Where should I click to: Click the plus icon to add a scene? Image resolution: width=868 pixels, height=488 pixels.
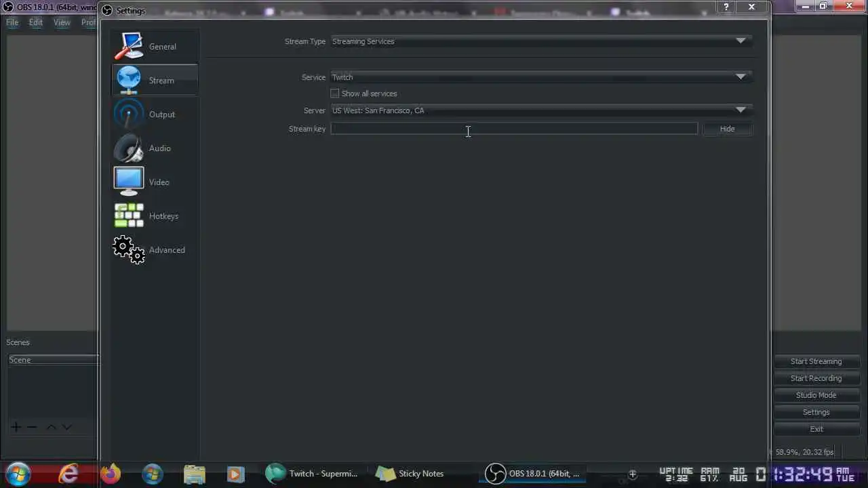coord(16,427)
